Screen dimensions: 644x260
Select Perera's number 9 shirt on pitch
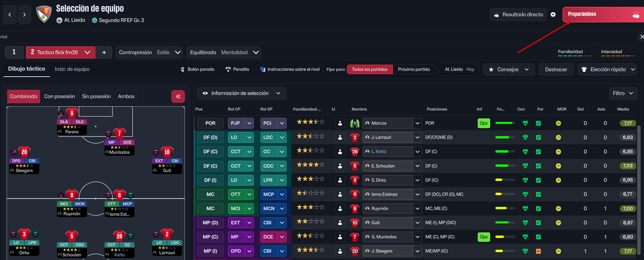pyautogui.click(x=72, y=113)
